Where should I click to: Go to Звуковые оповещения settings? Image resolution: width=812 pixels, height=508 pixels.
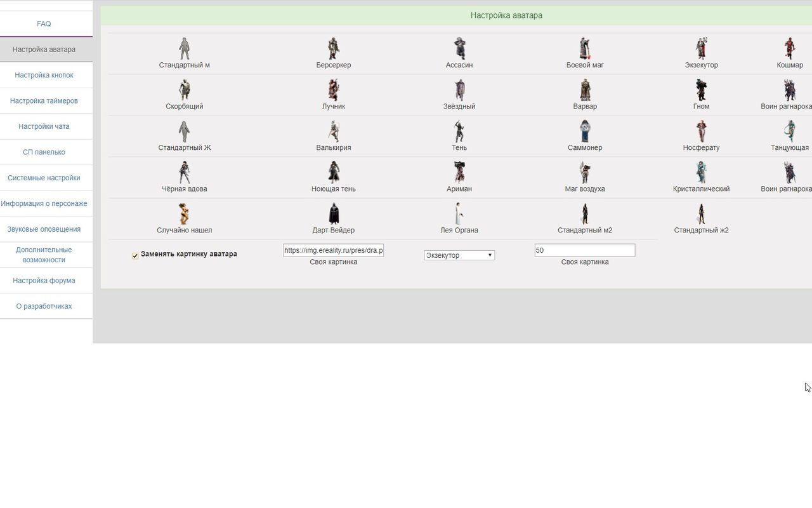44,229
